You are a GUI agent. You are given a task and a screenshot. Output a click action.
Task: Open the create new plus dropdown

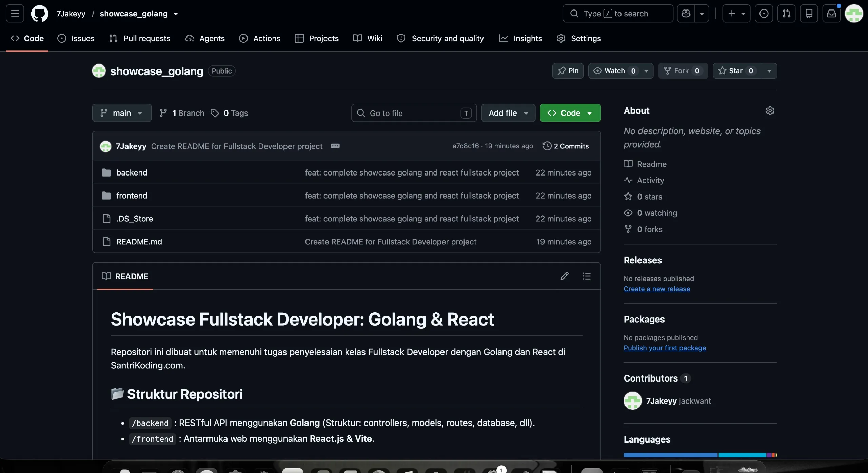pyautogui.click(x=736, y=14)
